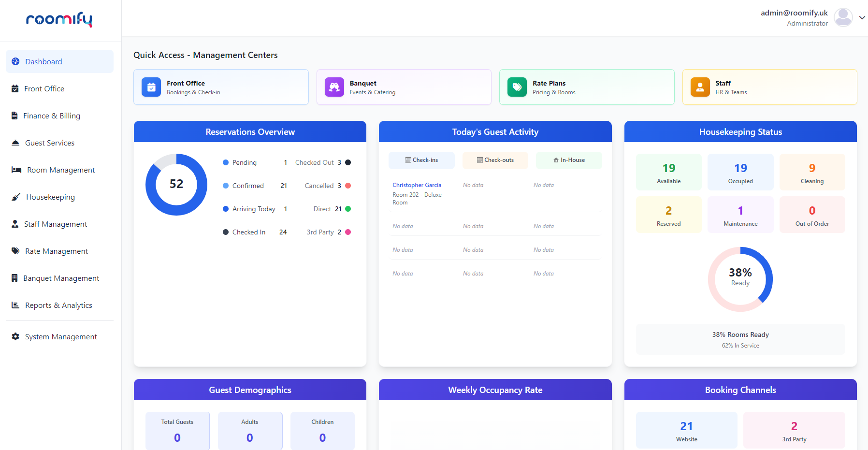Click the Rate Plans tag icon in quick access
868x450 pixels.
tap(517, 87)
